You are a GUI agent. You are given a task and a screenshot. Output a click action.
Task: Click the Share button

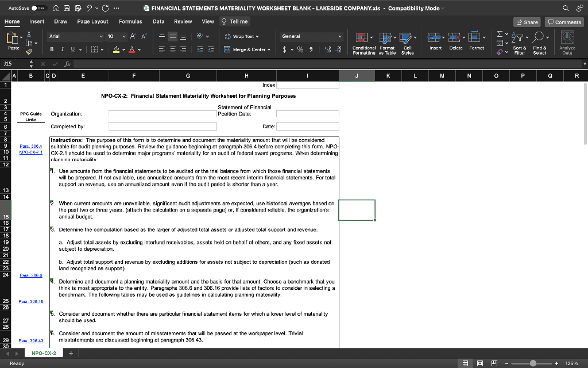[x=527, y=22]
